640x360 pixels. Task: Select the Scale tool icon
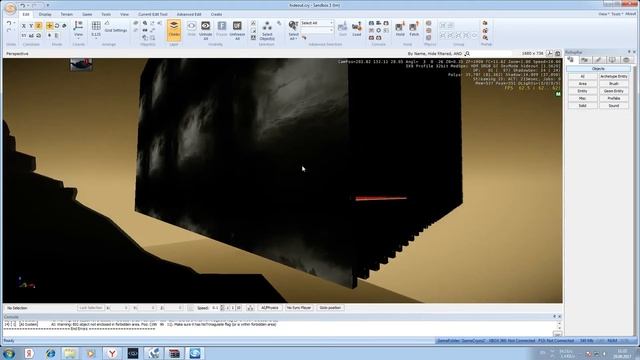click(64, 26)
